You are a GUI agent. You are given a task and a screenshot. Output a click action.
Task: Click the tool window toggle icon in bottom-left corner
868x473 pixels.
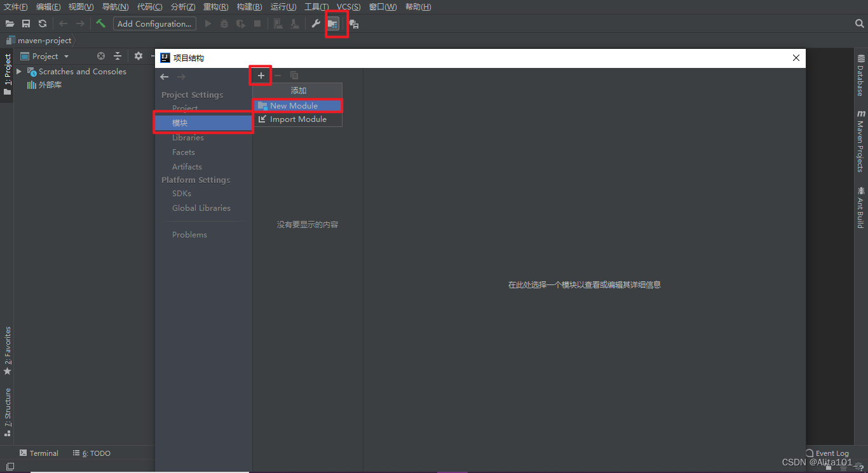10,467
